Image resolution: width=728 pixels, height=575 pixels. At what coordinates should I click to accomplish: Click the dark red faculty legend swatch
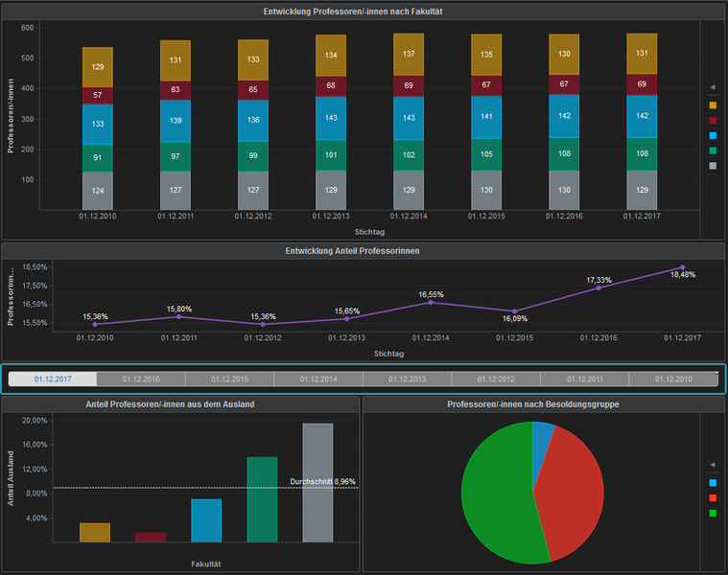pos(712,120)
